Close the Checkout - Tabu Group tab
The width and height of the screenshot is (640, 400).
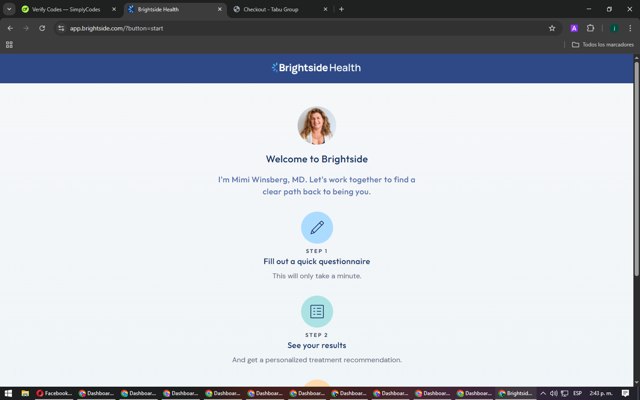point(325,9)
